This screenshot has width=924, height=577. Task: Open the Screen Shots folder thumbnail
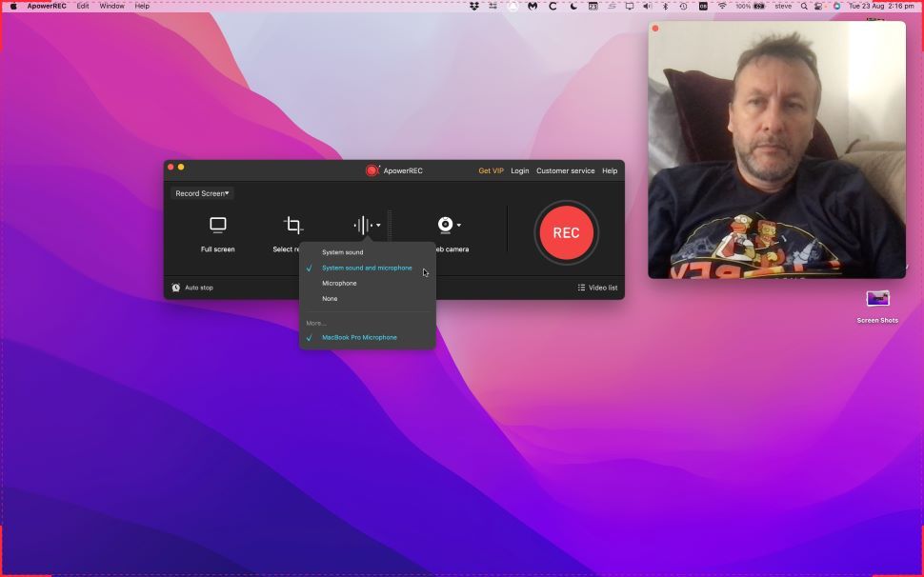[x=876, y=300]
